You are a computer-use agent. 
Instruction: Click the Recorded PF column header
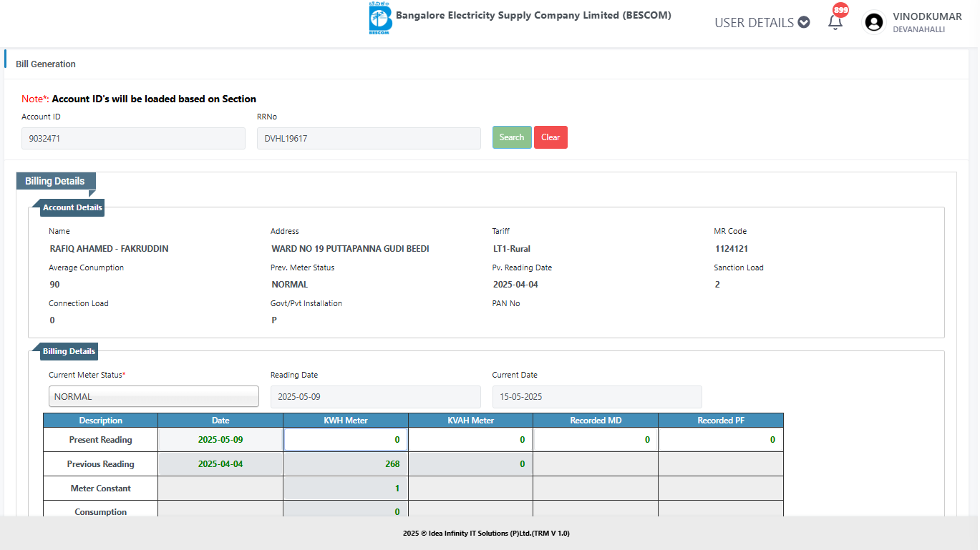[721, 421]
